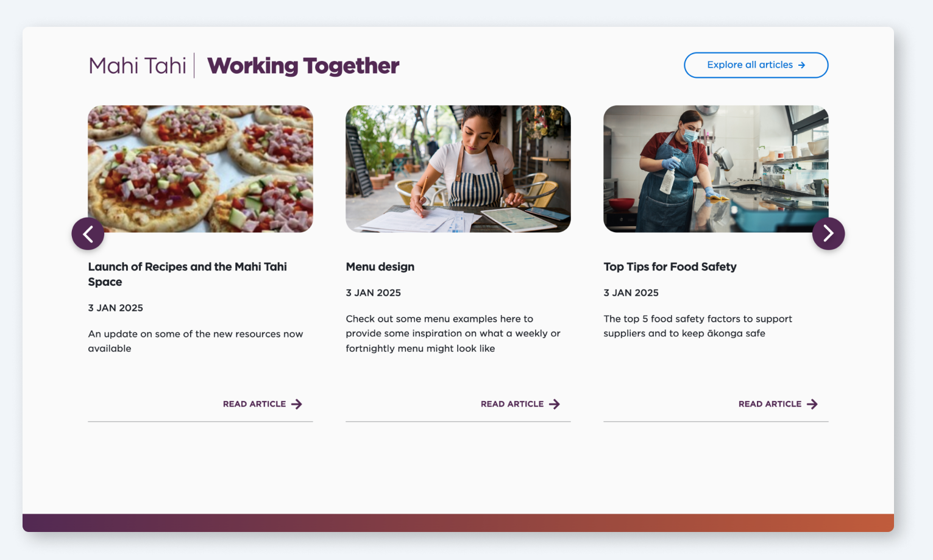The image size is (933, 560).
Task: Click the new resources update description
Action: (195, 341)
